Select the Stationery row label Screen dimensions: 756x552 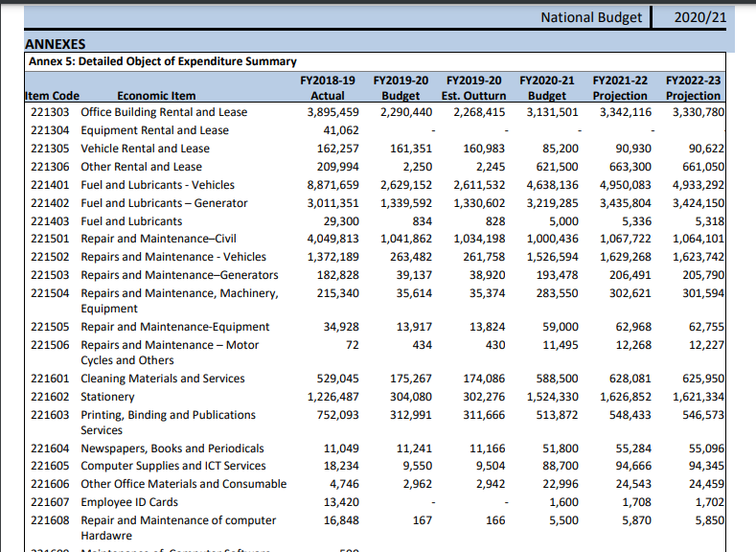pos(107,397)
